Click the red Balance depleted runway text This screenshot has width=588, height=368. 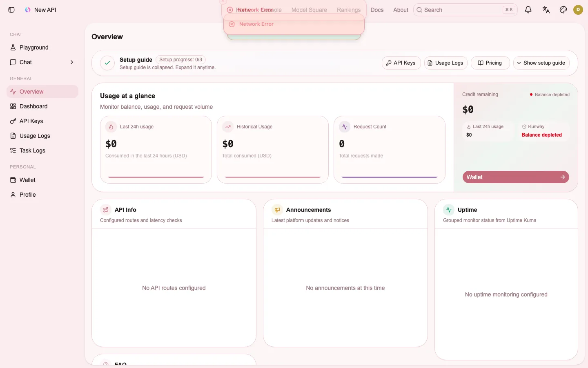pyautogui.click(x=541, y=135)
